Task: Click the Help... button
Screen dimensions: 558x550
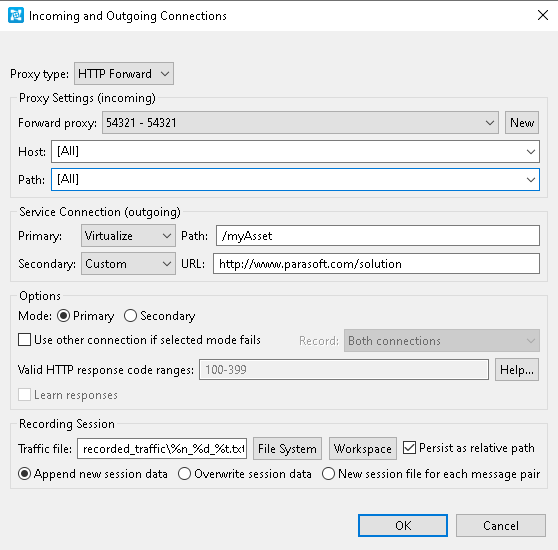Action: 517,370
